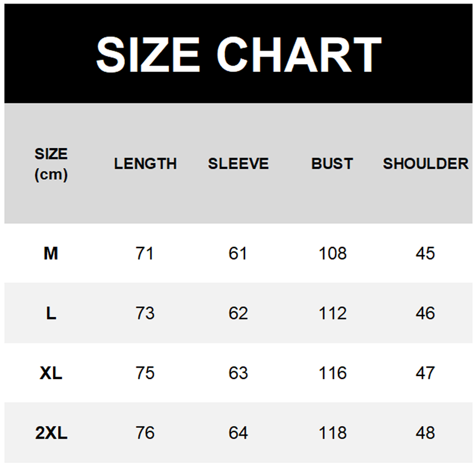Click bust value 118 for size 2XL
This screenshot has width=476, height=476.
pyautogui.click(x=332, y=433)
